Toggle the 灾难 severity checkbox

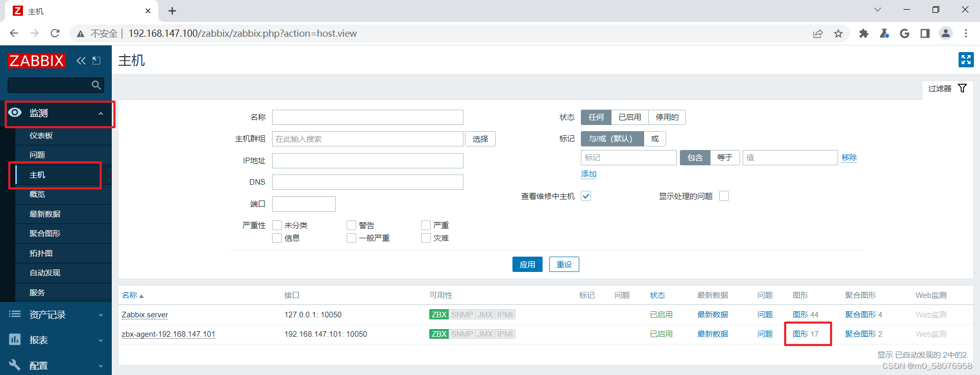pyautogui.click(x=426, y=238)
